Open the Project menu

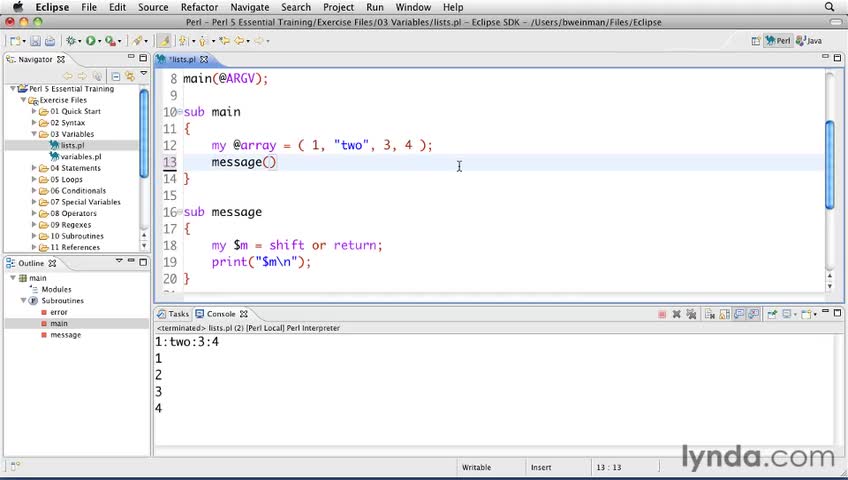[339, 7]
